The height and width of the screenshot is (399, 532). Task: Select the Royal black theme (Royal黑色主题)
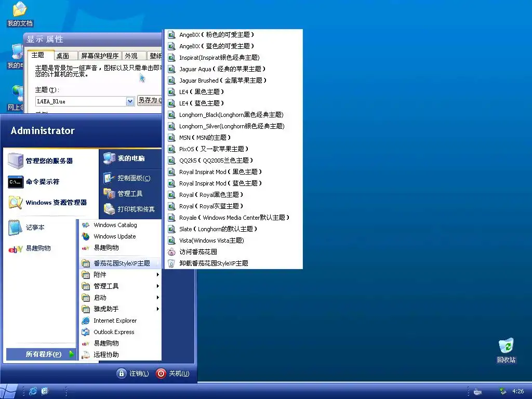tap(234, 195)
